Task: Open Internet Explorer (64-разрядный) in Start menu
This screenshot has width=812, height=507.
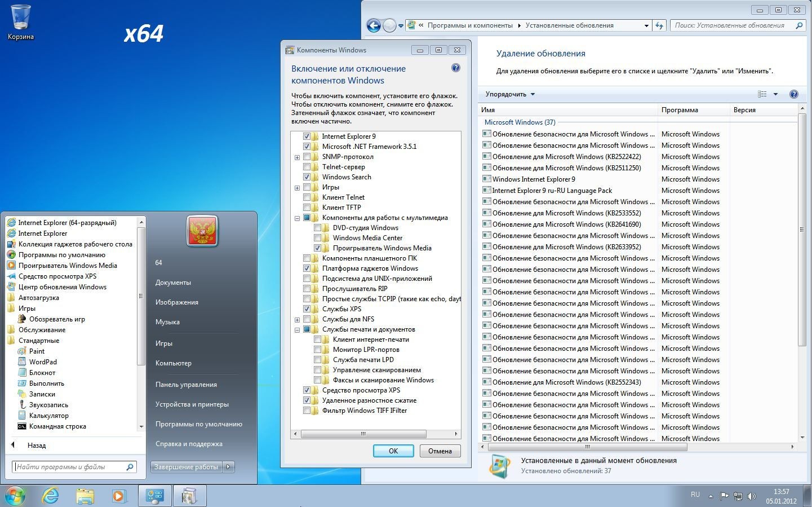Action: [x=67, y=223]
